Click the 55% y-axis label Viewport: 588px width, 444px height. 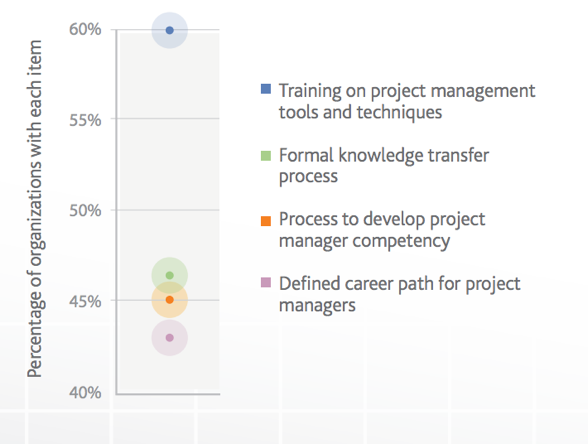pos(85,120)
